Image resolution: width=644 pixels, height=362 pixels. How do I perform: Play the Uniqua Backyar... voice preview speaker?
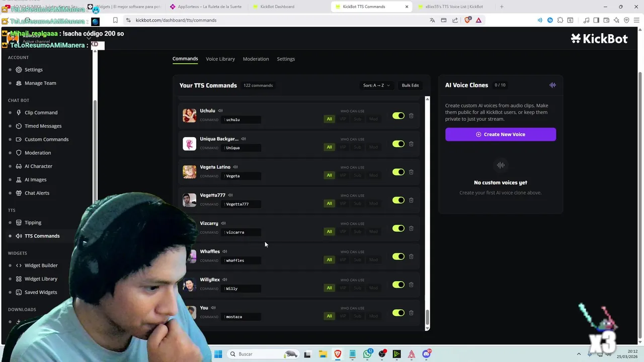pos(244,139)
